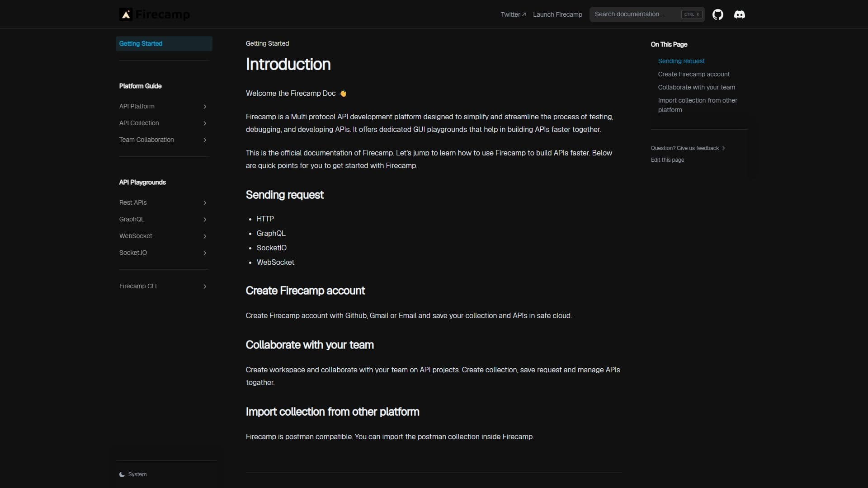Expand the Team Collaboration chevron

pyautogui.click(x=205, y=140)
